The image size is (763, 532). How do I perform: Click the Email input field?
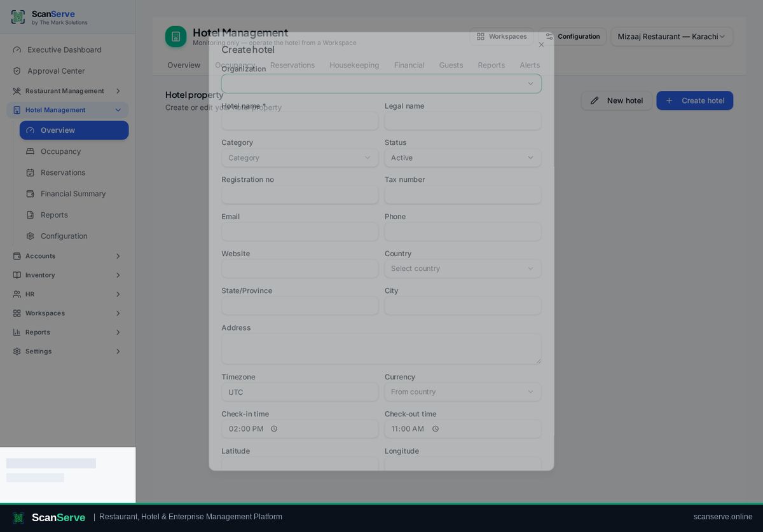300,231
